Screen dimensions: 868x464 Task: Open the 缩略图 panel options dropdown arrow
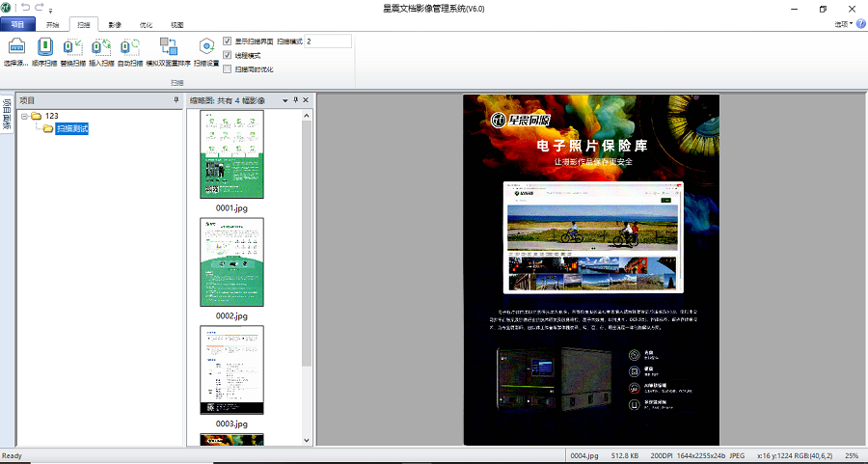(285, 100)
